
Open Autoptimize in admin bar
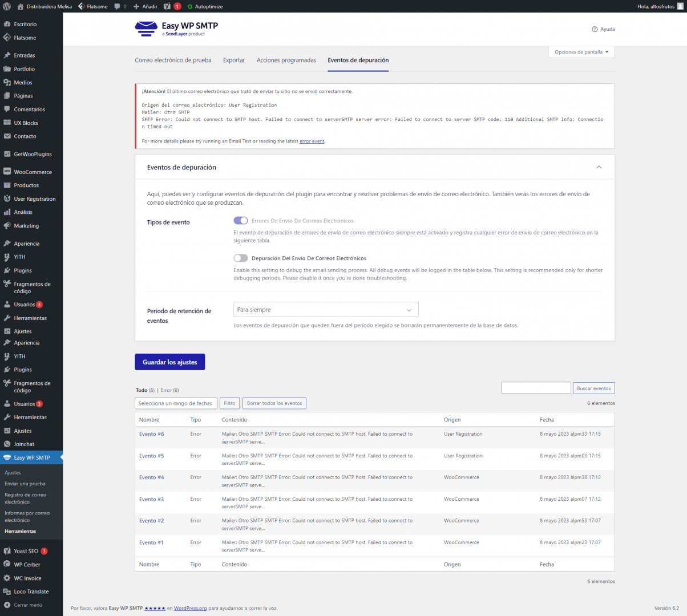pos(205,6)
